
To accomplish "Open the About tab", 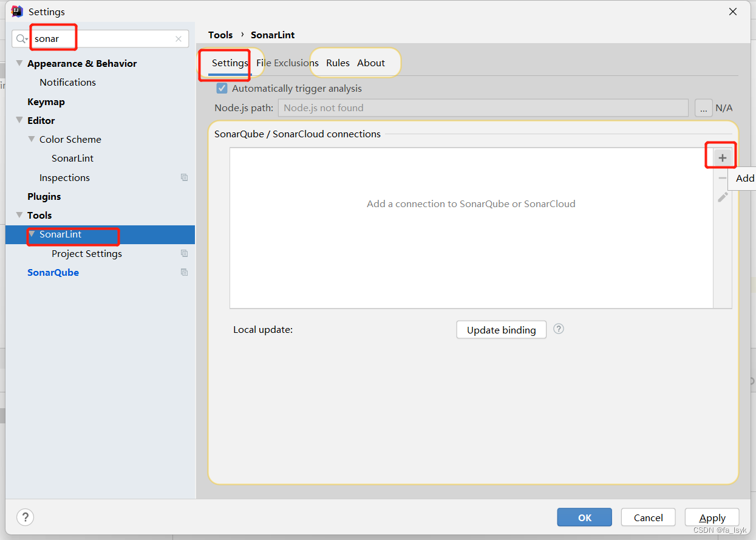I will coord(371,63).
